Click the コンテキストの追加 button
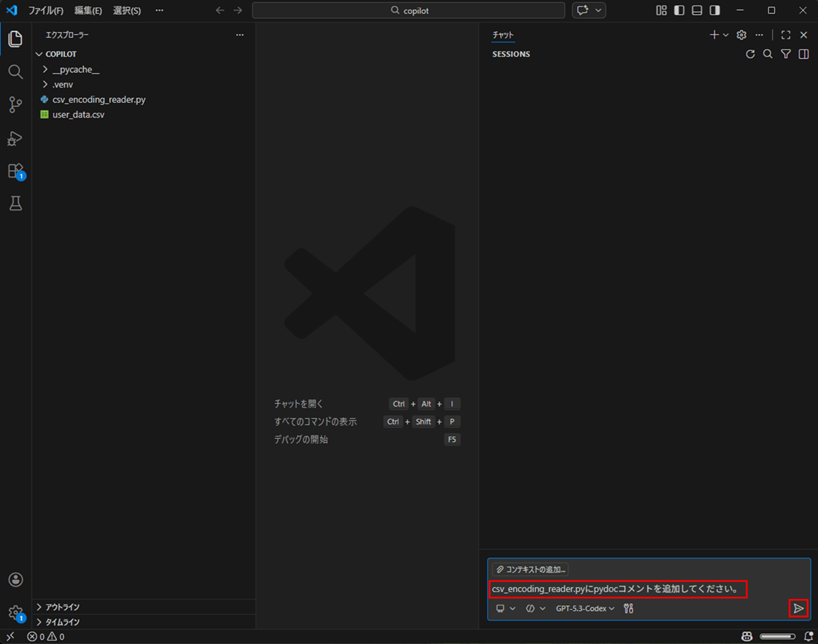Viewport: 818px width, 644px height. point(532,569)
